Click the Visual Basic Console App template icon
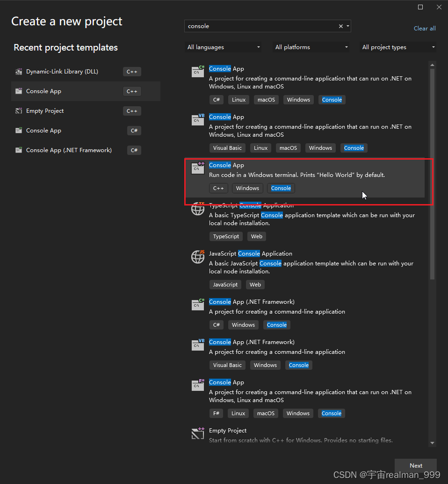448x484 pixels. coord(198,119)
